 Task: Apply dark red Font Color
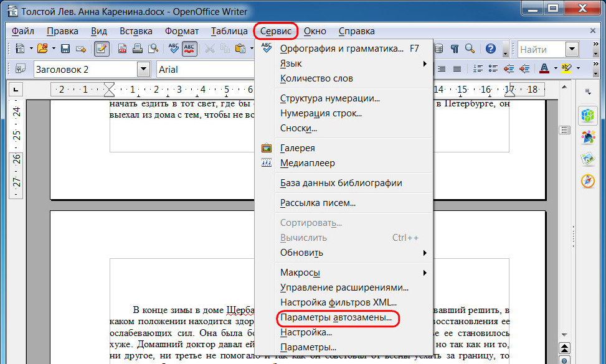[x=544, y=68]
